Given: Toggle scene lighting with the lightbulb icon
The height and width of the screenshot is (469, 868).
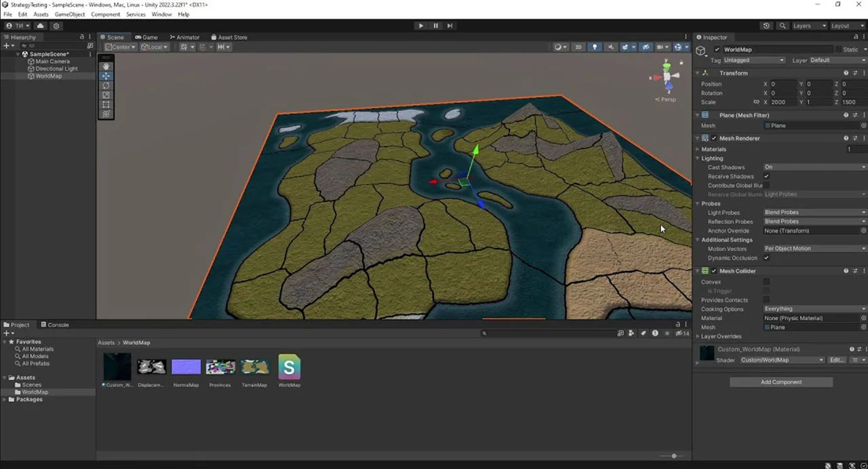Looking at the screenshot, I should [595, 47].
